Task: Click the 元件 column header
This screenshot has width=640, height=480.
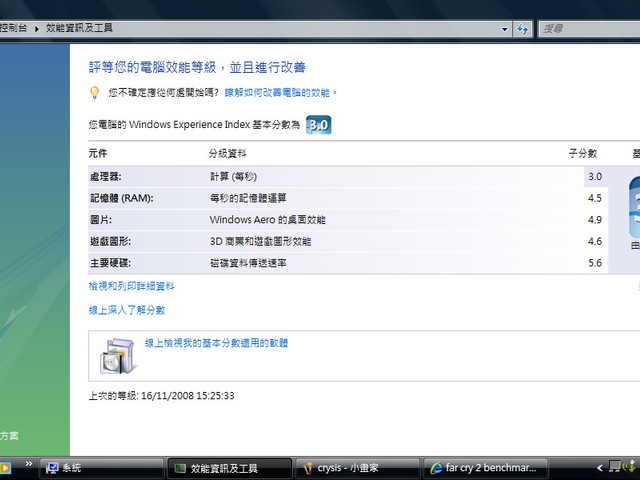Action: (x=98, y=154)
